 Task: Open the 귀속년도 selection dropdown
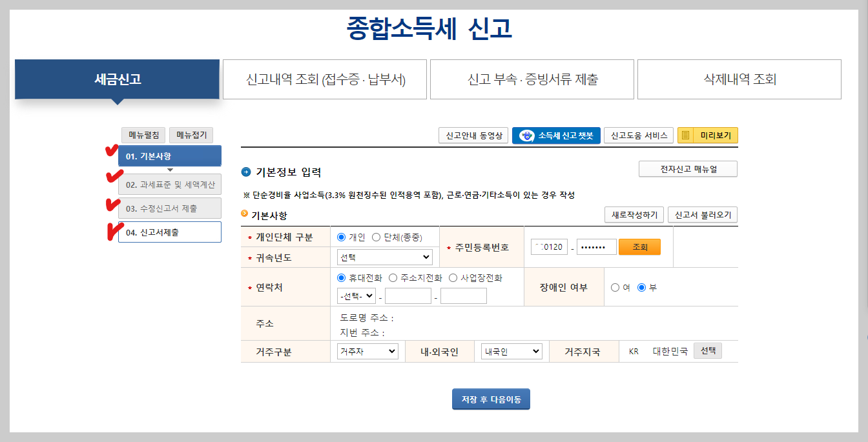point(384,257)
